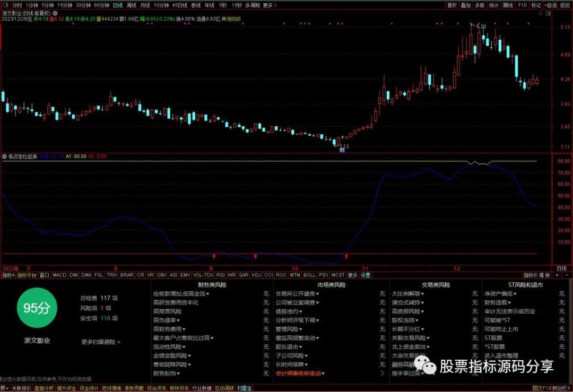Click the 5.20 high price label
573x392 pixels.
[x=482, y=27]
